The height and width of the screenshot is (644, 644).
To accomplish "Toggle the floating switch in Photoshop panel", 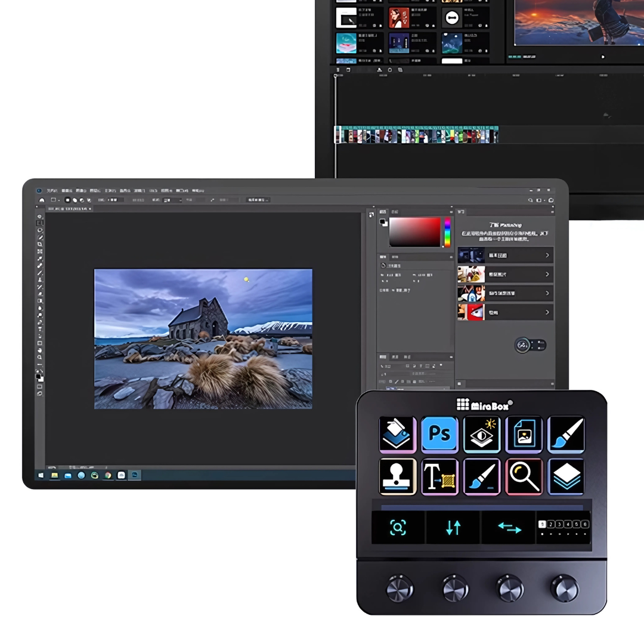I will 530,345.
